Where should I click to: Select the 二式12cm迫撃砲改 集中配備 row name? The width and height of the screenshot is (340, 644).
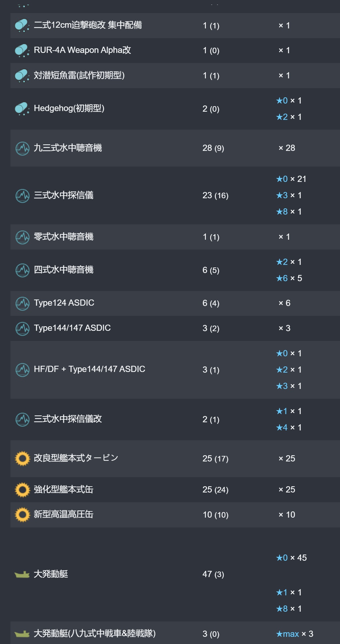pyautogui.click(x=88, y=25)
